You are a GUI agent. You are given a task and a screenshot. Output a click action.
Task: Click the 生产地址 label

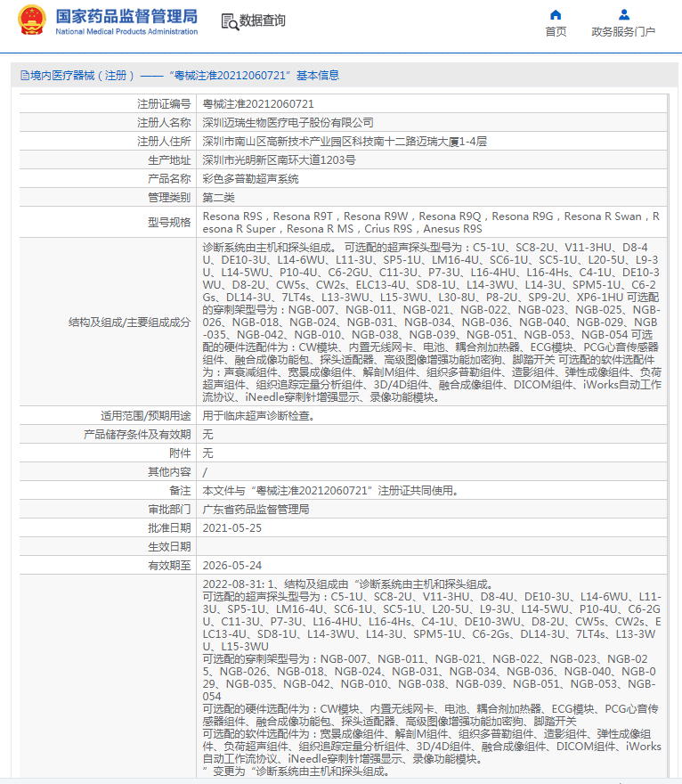point(169,160)
